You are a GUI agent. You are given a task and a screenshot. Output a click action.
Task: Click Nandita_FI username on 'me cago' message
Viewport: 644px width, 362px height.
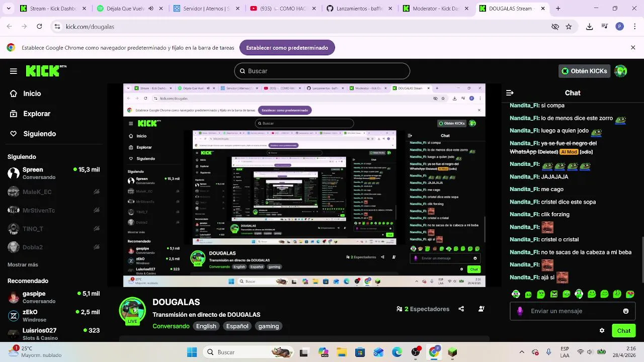point(524,189)
